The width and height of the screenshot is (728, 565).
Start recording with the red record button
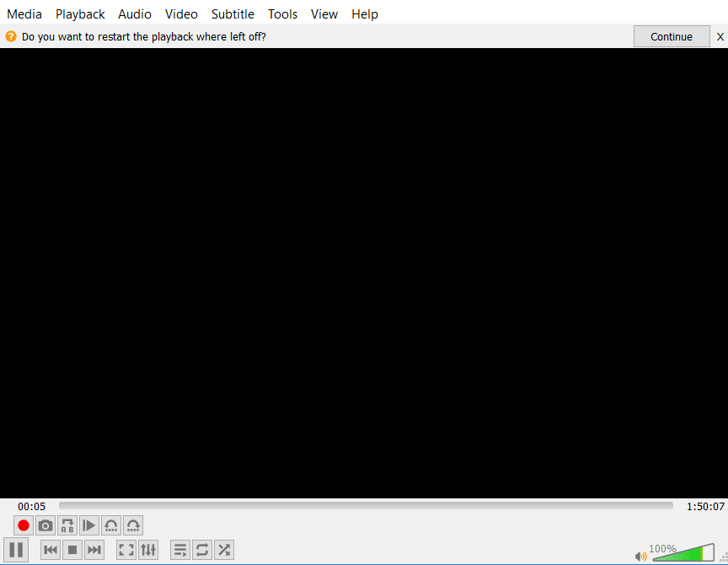(24, 525)
